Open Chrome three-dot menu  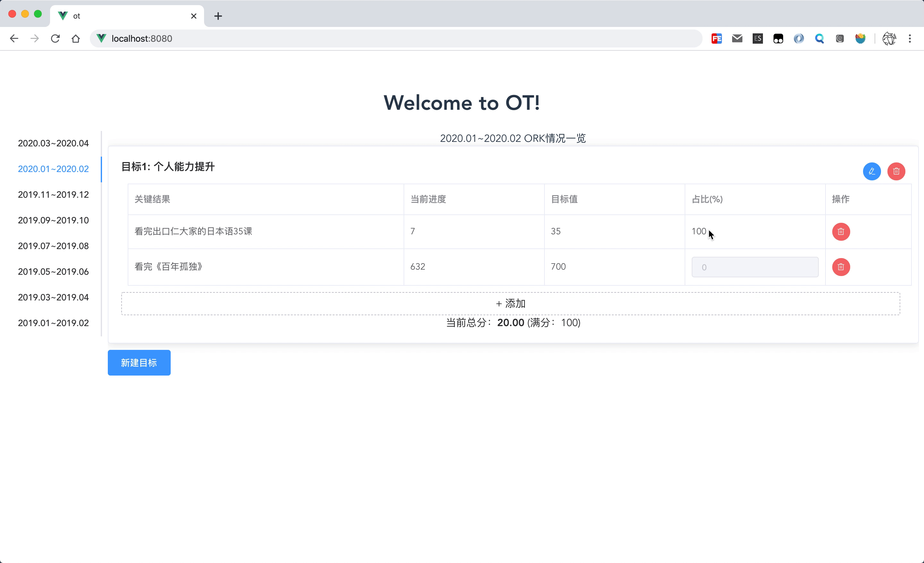coord(909,39)
